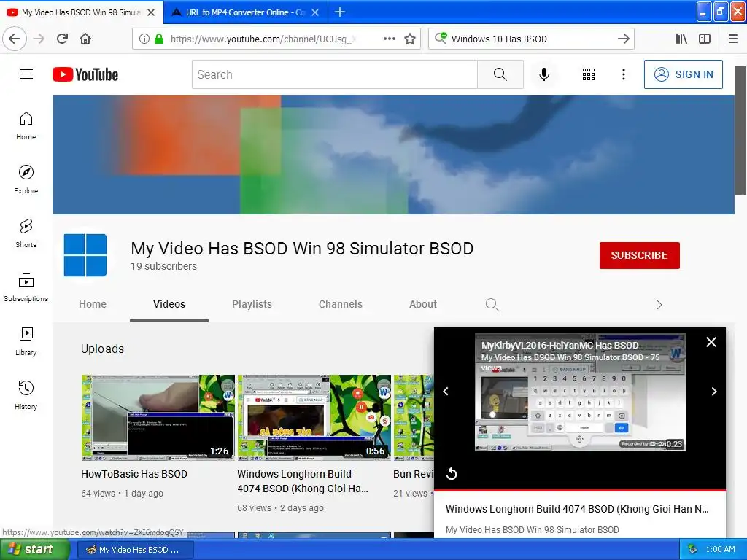Open the page actions three-dot menu in URL bar

point(390,39)
